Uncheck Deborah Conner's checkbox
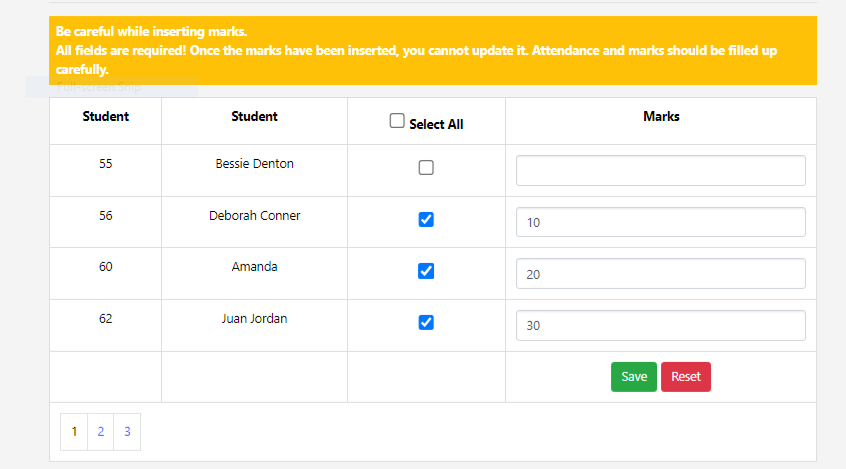Viewport: 846px width, 469px height. [426, 220]
